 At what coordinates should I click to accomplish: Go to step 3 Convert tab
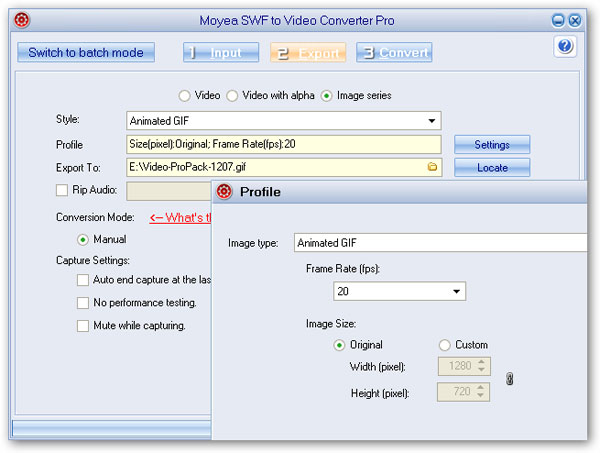click(394, 52)
